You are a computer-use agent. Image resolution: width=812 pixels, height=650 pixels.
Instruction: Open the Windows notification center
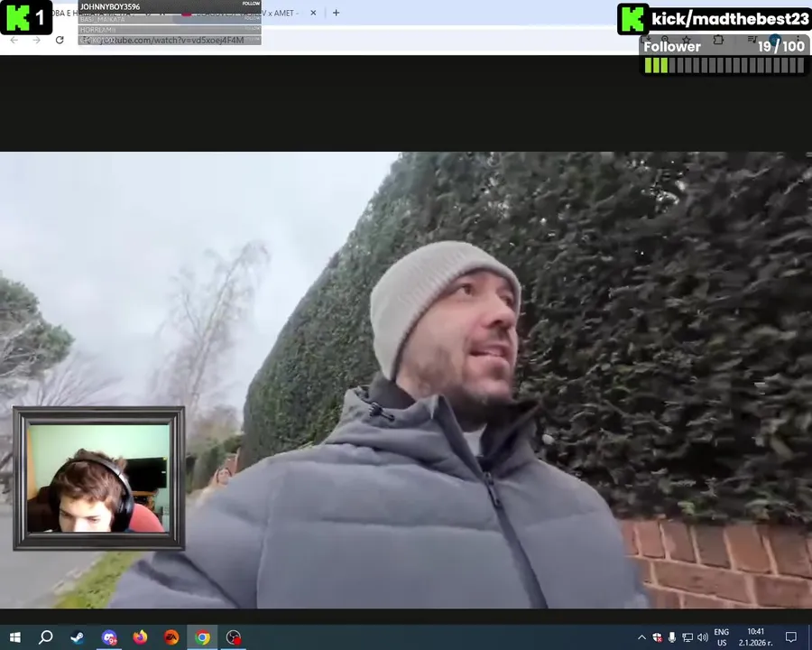pos(790,637)
